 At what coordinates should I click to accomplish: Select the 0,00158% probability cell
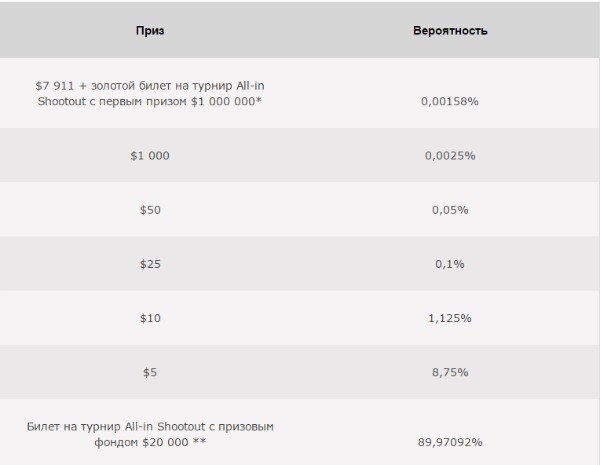coord(450,102)
